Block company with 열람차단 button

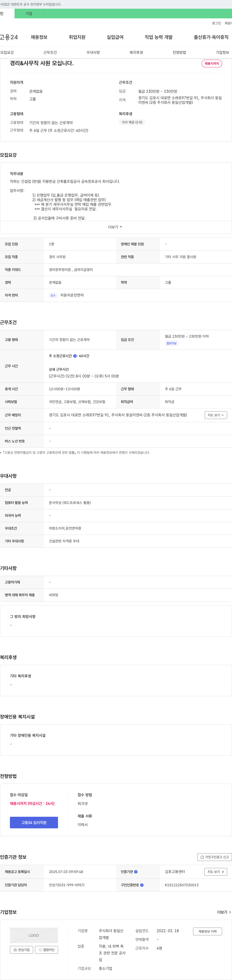pyautogui.click(x=46, y=950)
